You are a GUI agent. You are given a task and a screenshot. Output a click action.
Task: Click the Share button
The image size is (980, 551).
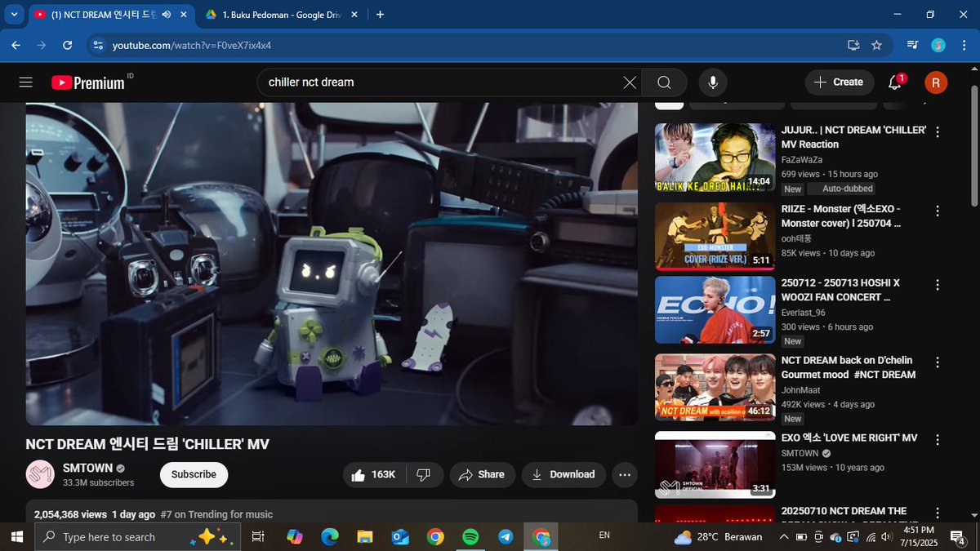481,474
